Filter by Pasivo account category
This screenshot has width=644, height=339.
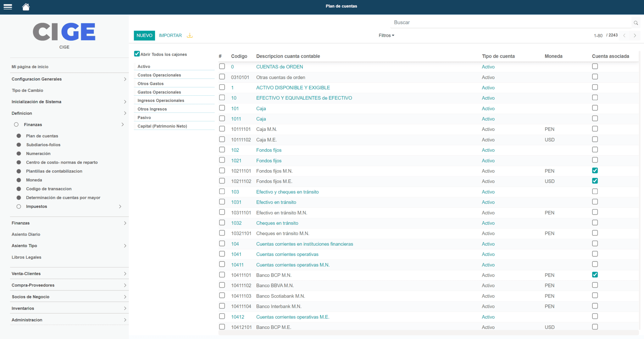pyautogui.click(x=144, y=118)
